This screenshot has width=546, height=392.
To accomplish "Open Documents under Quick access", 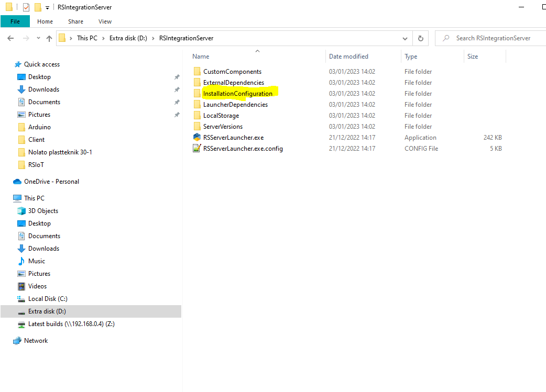I will click(44, 102).
